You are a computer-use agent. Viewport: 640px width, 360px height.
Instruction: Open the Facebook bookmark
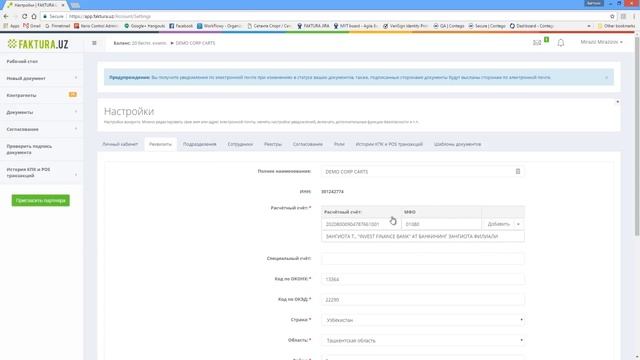(181, 26)
